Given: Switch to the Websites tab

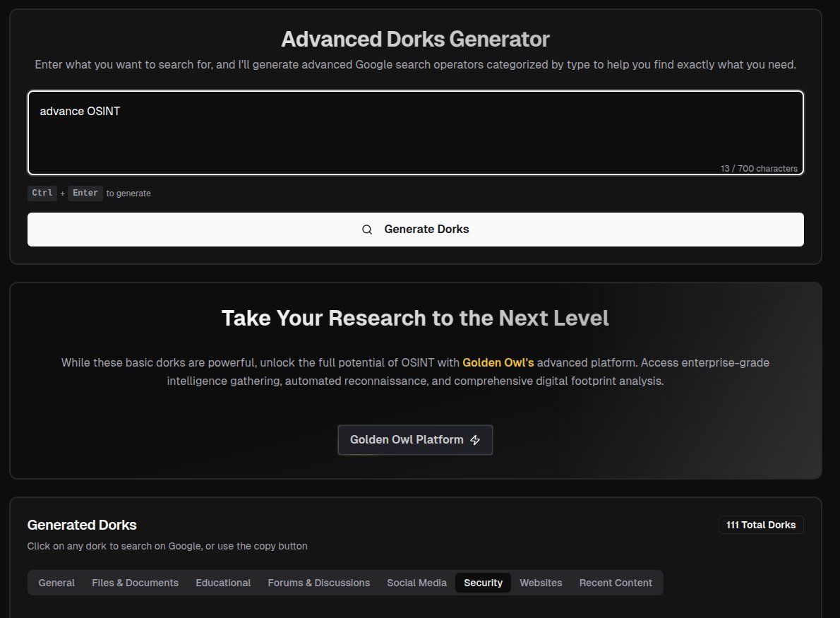Looking at the screenshot, I should click(x=541, y=583).
